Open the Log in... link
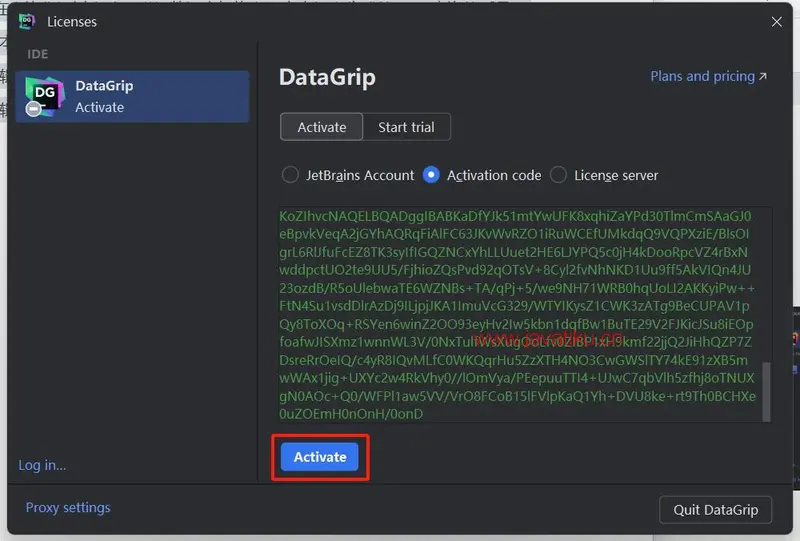 42,465
